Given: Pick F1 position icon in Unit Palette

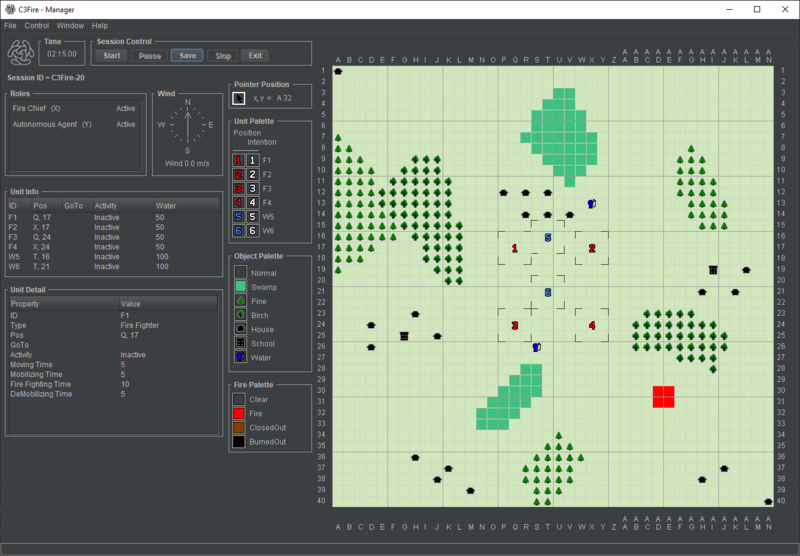Looking at the screenshot, I should [238, 160].
